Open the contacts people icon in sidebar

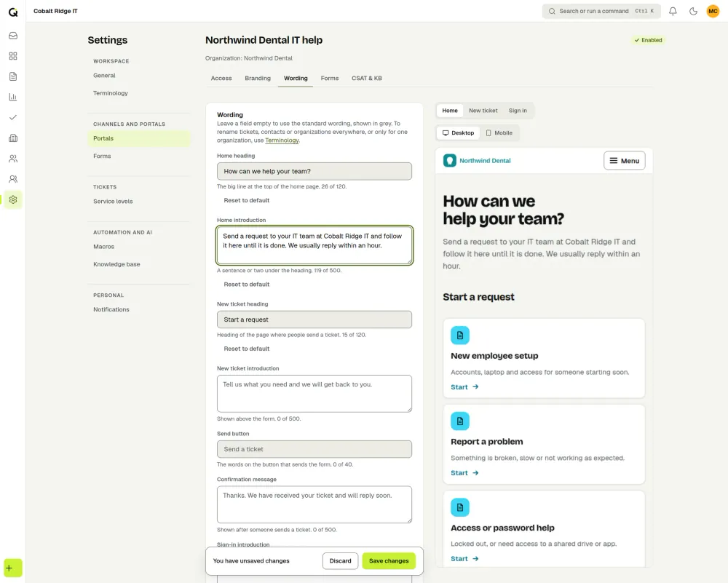pos(13,159)
